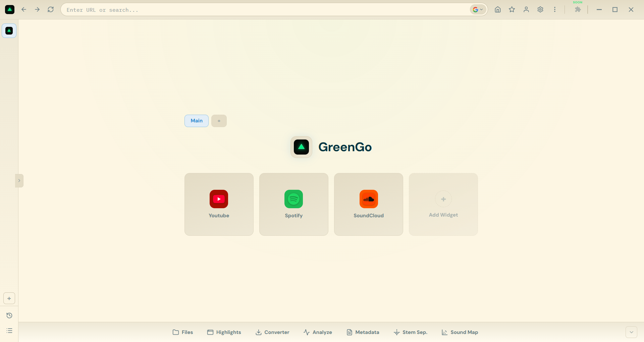Open Files in the bottom toolbar
Screen dimensions: 644x342
183,332
